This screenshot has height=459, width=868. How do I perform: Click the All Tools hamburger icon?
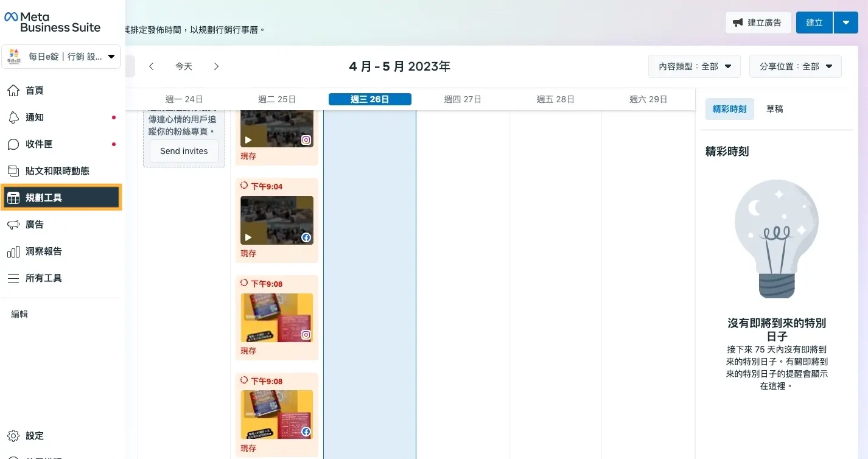click(13, 278)
